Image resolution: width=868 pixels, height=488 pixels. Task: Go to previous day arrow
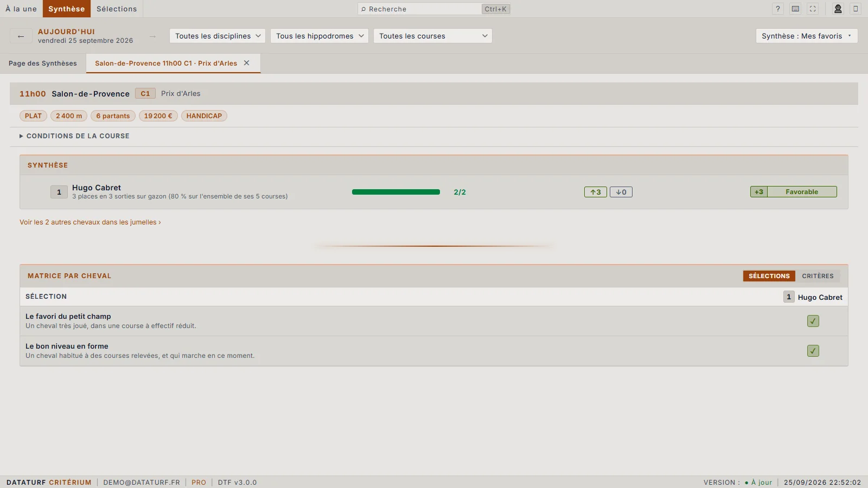click(21, 36)
